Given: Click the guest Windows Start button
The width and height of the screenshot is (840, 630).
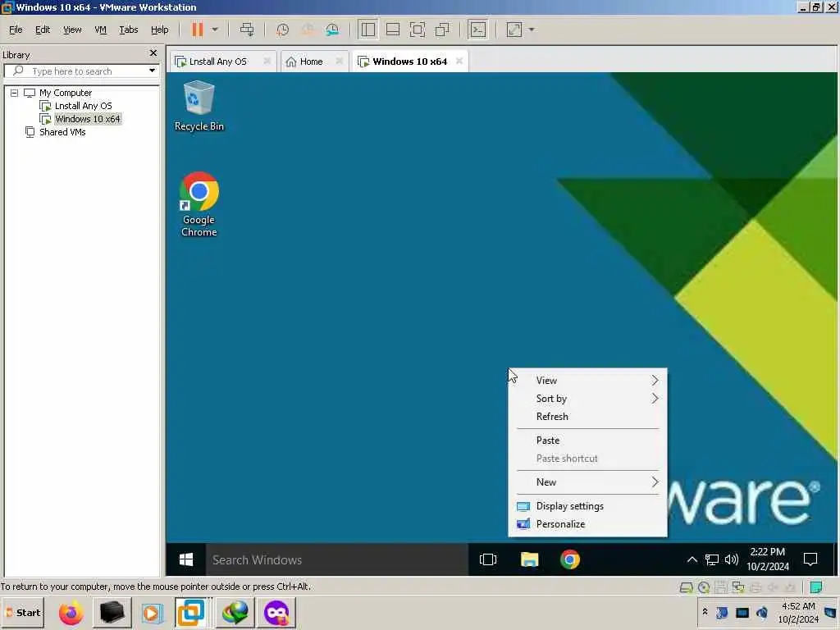Looking at the screenshot, I should 186,559.
